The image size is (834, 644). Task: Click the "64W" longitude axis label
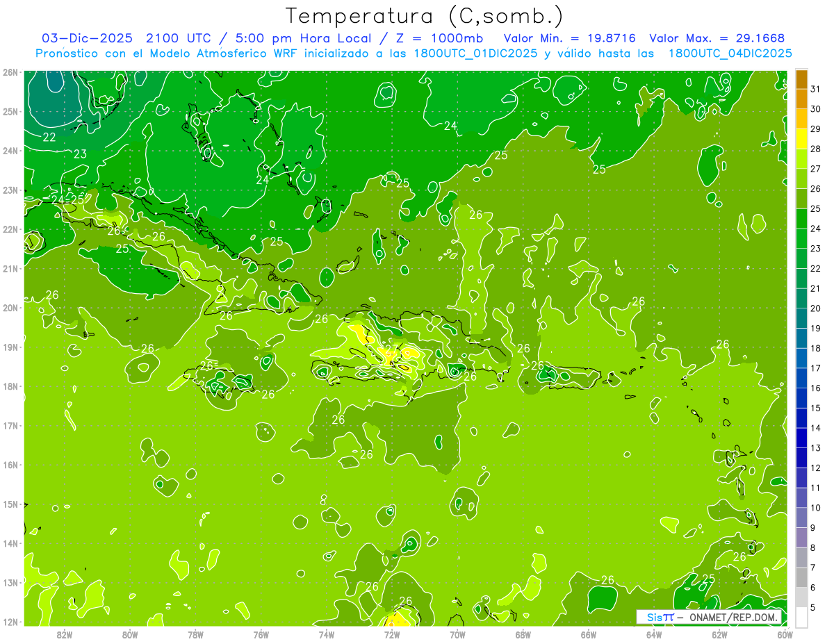click(x=654, y=635)
